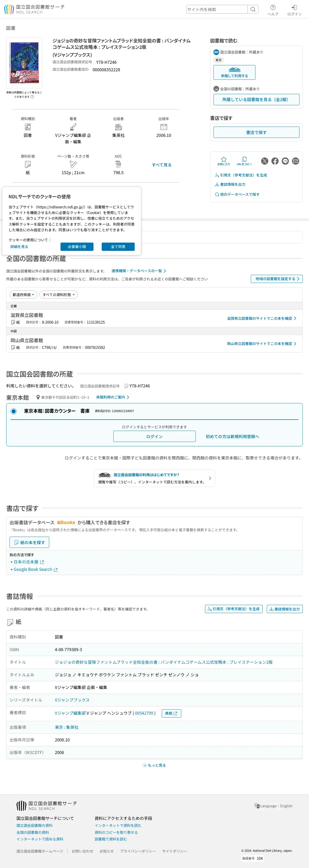Viewport: 309px width, 868px height.
Task: Click 紙の本を探す button
Action: [29, 543]
